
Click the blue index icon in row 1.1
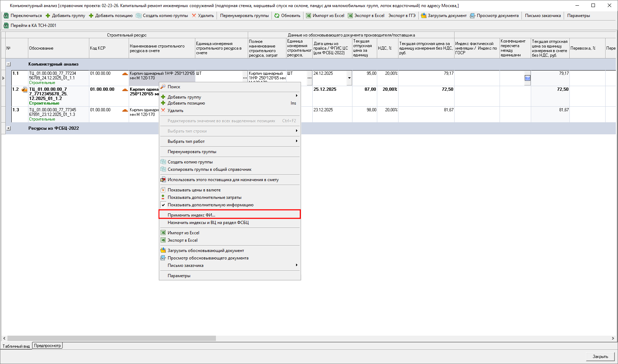(x=528, y=78)
